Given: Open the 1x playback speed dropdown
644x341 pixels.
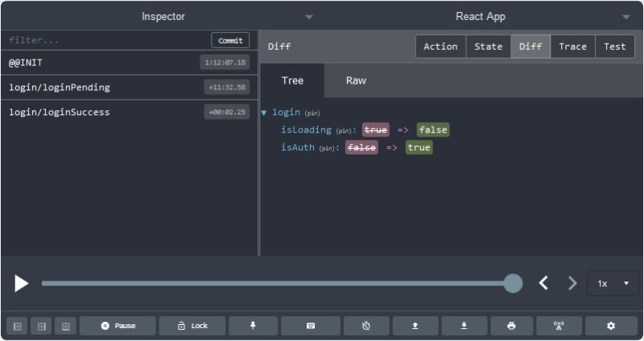Looking at the screenshot, I should click(x=613, y=284).
